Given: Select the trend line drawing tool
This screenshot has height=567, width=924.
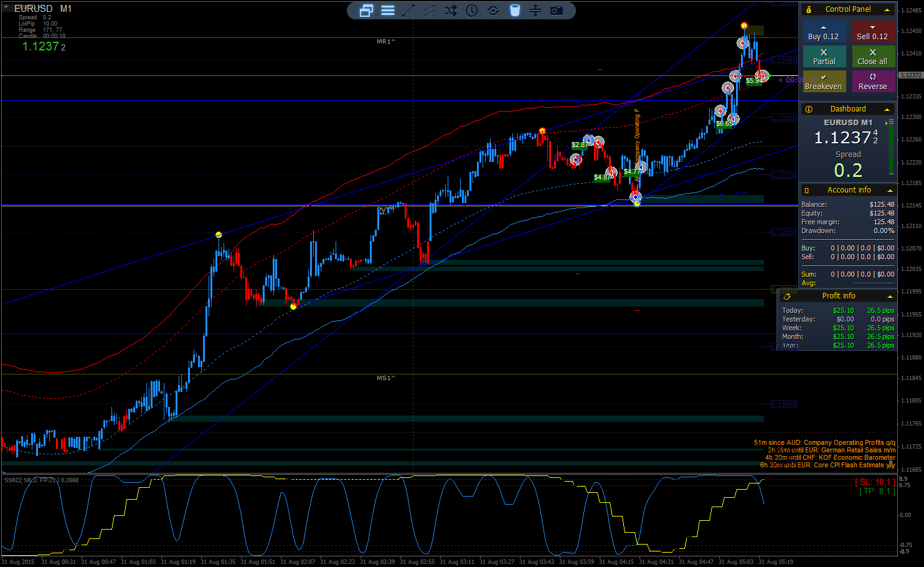Looking at the screenshot, I should pyautogui.click(x=408, y=11).
